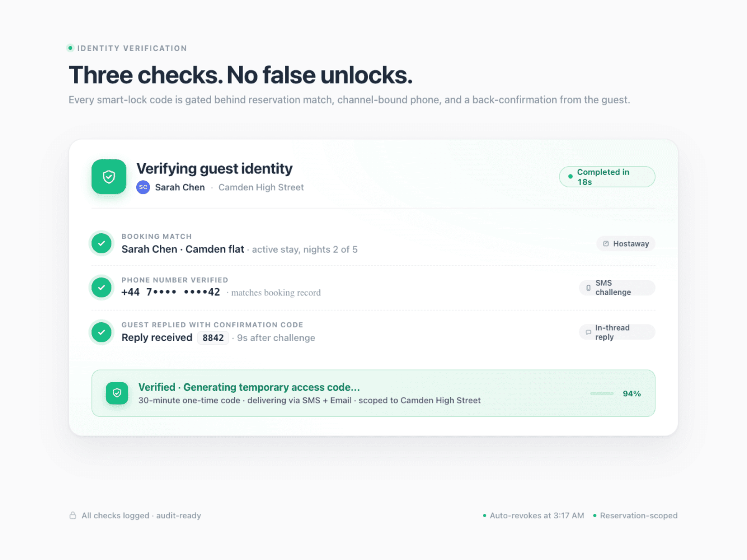Click the large green shield icon beside Verifying guest identity
Viewport: 747px width, 560px height.
tap(109, 176)
